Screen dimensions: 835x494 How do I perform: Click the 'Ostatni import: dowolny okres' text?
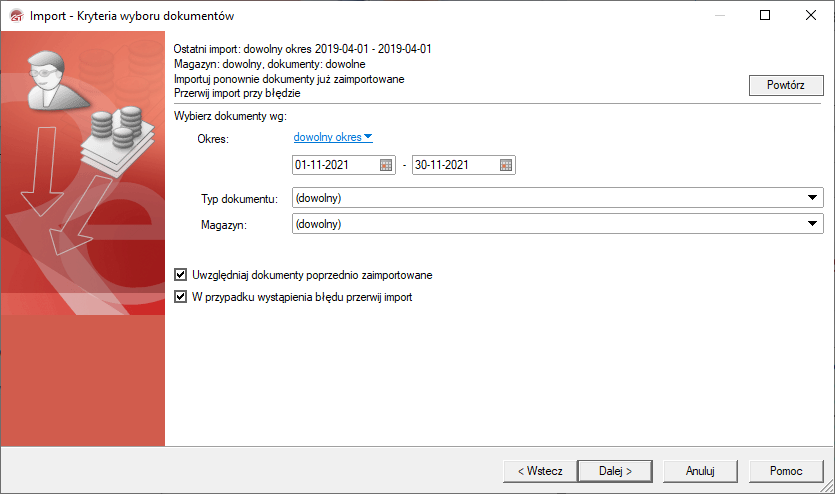(x=302, y=49)
